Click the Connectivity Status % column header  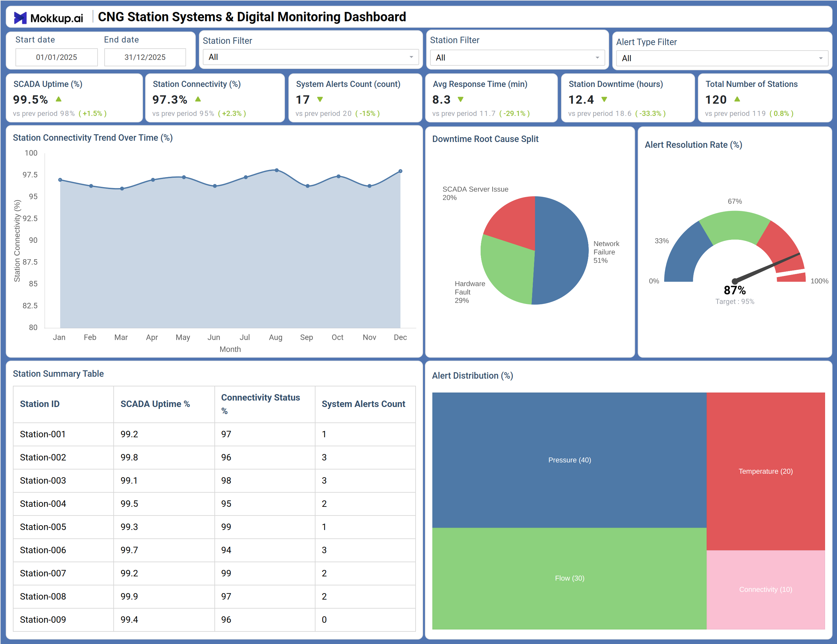[x=264, y=404]
